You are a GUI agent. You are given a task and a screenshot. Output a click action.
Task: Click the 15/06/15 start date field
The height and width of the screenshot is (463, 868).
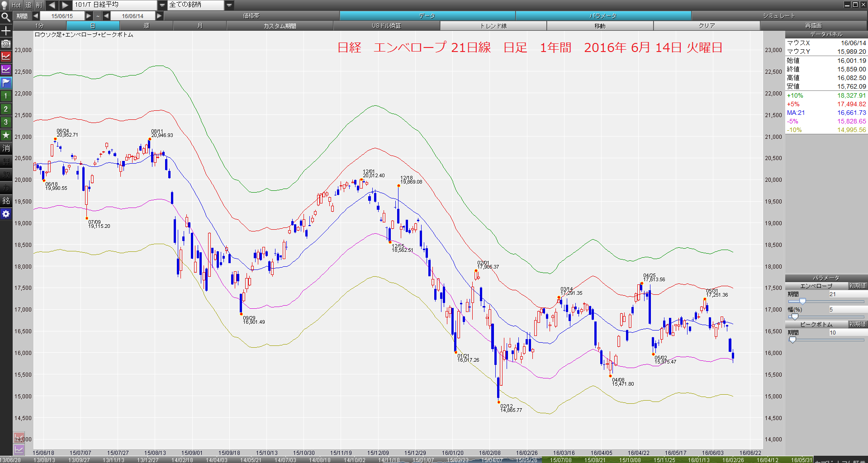point(62,16)
